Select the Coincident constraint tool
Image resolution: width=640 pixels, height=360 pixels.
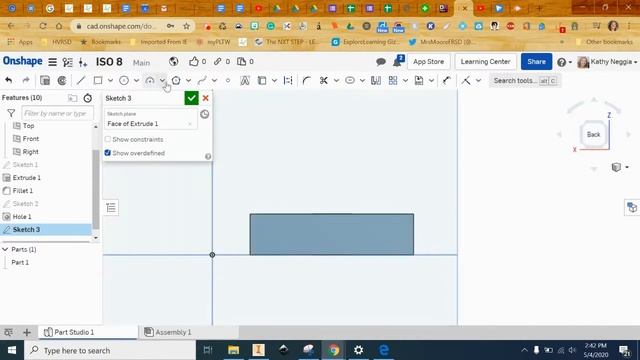click(x=466, y=80)
